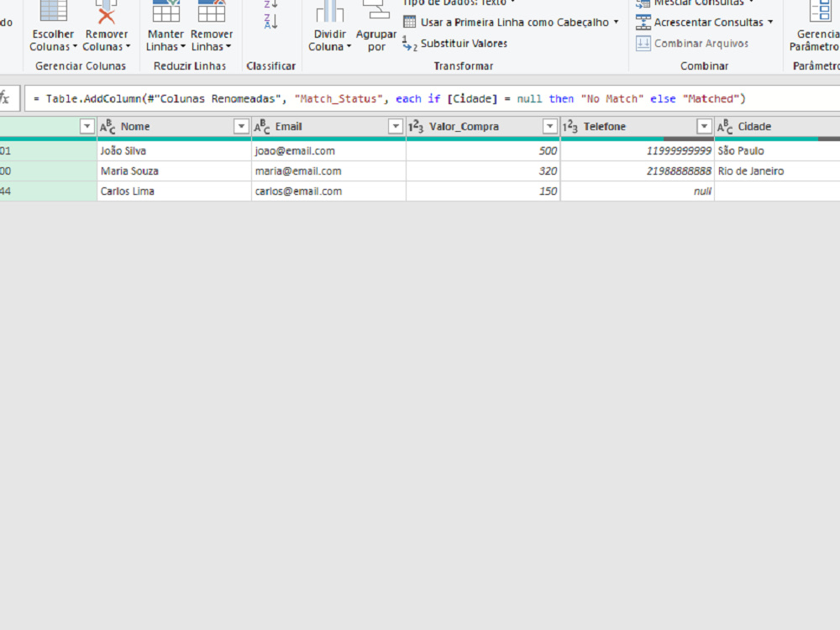Expand Escolher Colunas dropdown arrow
840x630 pixels.
[75, 46]
